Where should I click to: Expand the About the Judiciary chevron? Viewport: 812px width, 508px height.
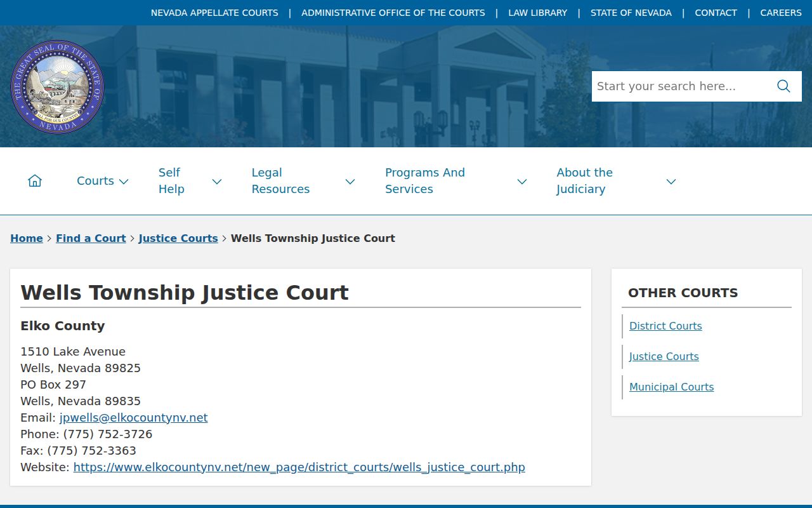click(671, 182)
